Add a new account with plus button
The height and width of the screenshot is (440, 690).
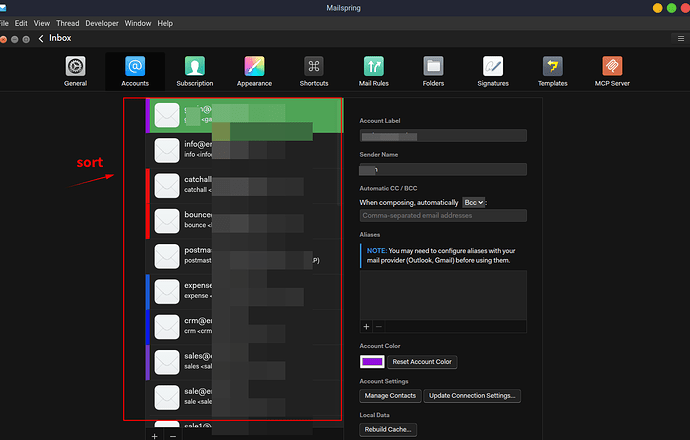154,436
